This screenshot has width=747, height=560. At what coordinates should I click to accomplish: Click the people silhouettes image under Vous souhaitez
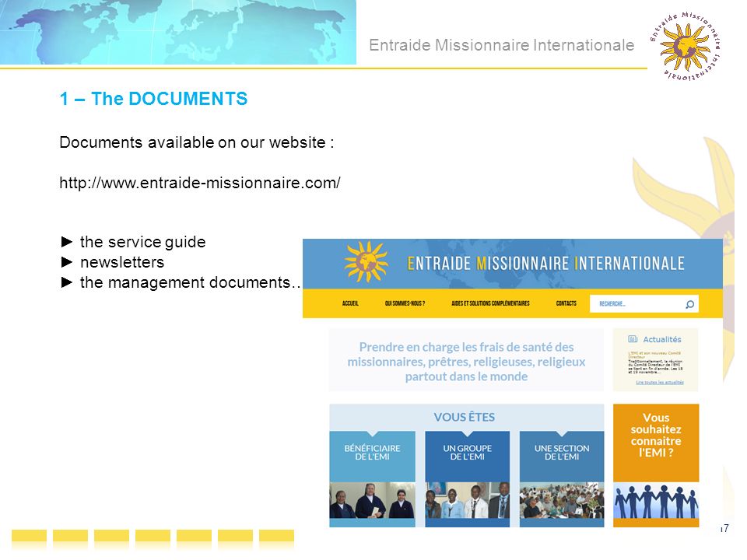tap(656, 502)
